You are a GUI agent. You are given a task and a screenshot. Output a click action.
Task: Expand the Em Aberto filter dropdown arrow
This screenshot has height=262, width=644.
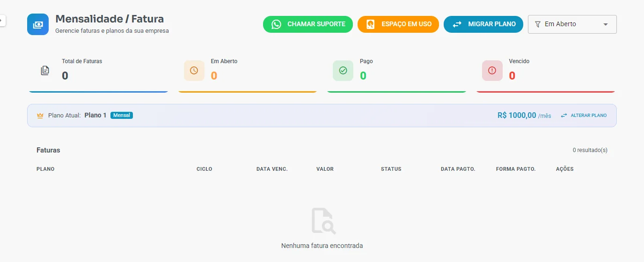click(606, 24)
